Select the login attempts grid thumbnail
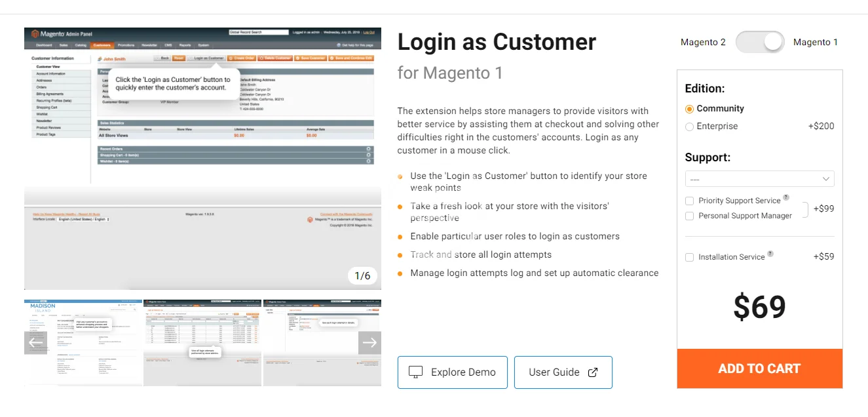 tap(202, 343)
